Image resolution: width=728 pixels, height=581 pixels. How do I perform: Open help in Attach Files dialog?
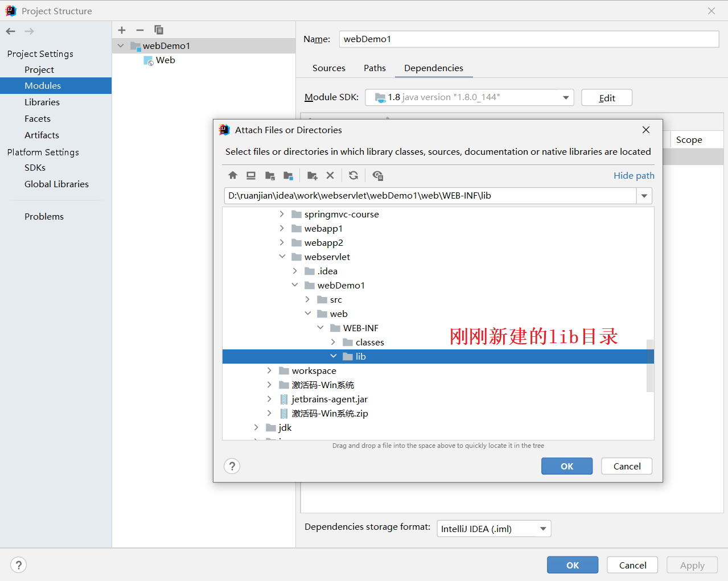pyautogui.click(x=232, y=466)
